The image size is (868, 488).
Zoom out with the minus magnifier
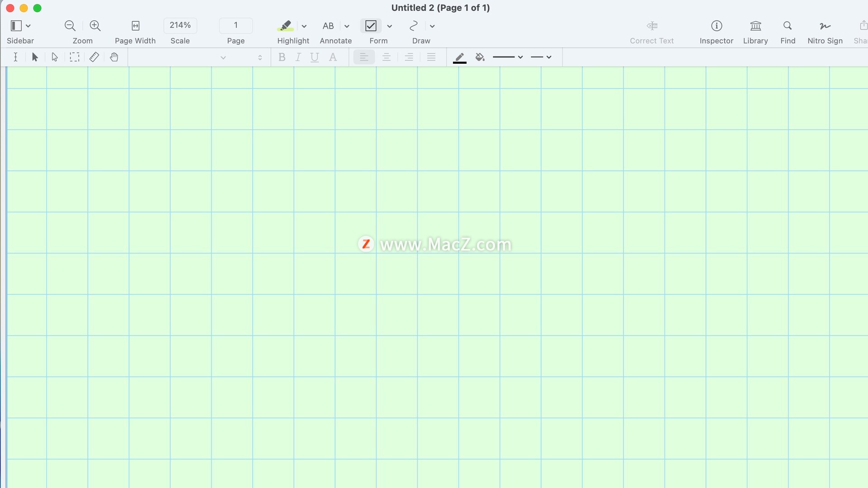coord(70,26)
